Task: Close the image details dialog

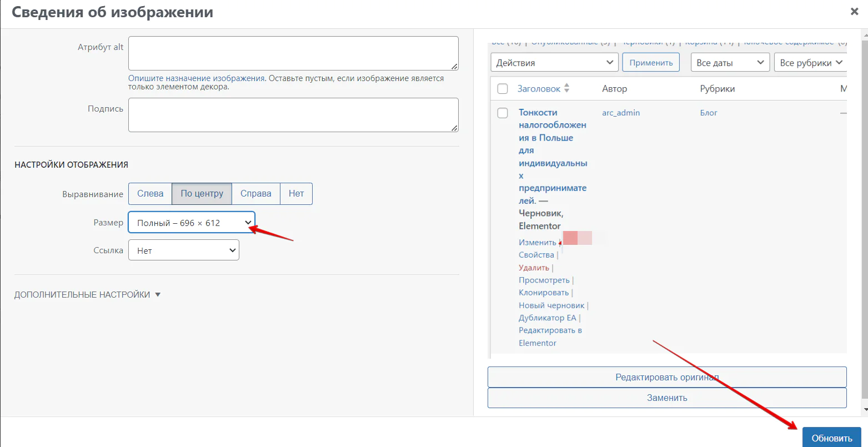Action: [x=854, y=12]
